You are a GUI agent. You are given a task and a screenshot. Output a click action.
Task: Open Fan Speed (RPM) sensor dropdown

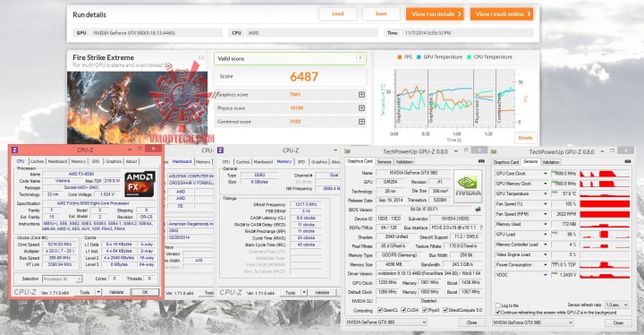tap(546, 214)
